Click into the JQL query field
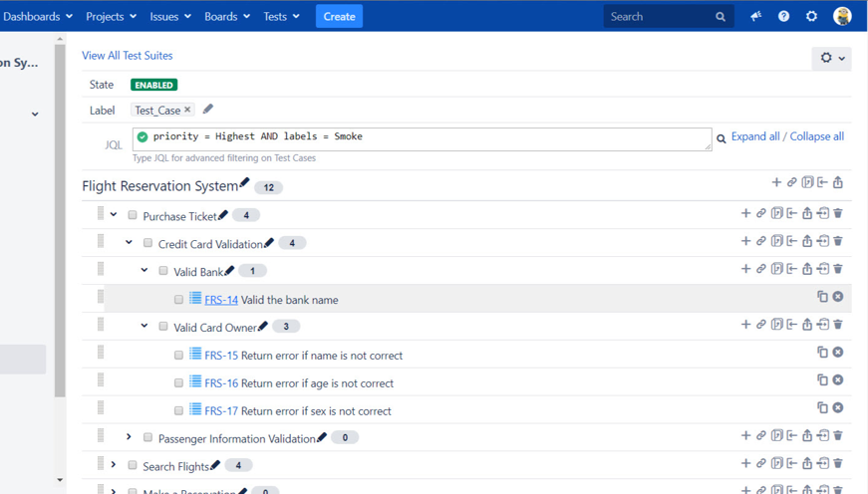The width and height of the screenshot is (868, 494). point(422,138)
